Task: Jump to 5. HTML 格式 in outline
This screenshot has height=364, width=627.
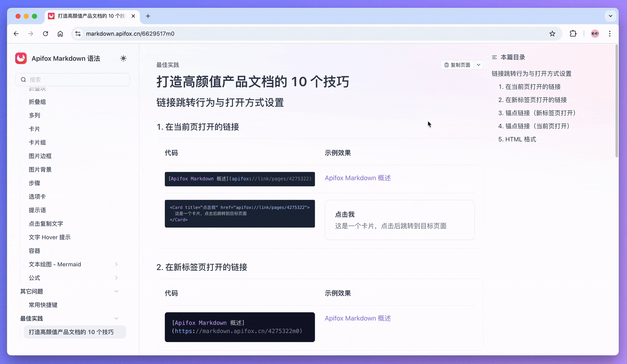Action: pyautogui.click(x=517, y=139)
